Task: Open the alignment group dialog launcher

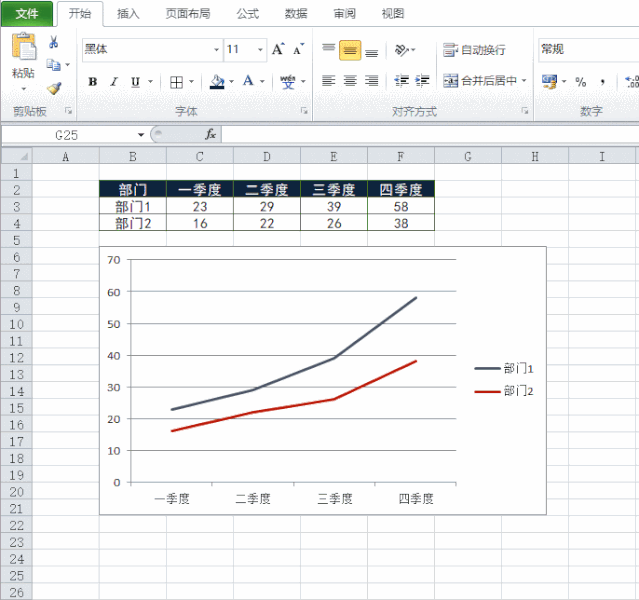Action: coord(525,111)
